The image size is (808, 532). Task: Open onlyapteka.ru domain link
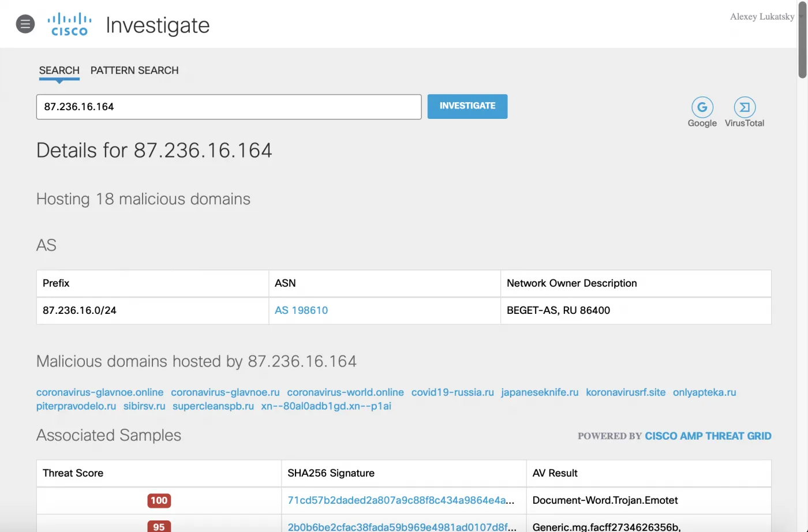[x=705, y=392]
